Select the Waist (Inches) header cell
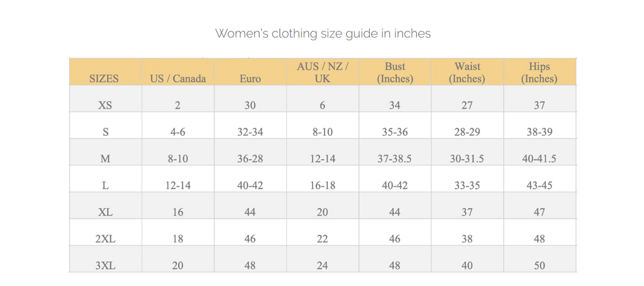 pyautogui.click(x=467, y=72)
